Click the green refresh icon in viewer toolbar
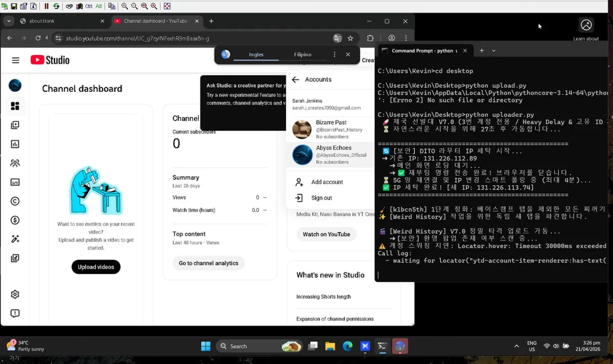This screenshot has height=364, width=613. pyautogui.click(x=56, y=6)
